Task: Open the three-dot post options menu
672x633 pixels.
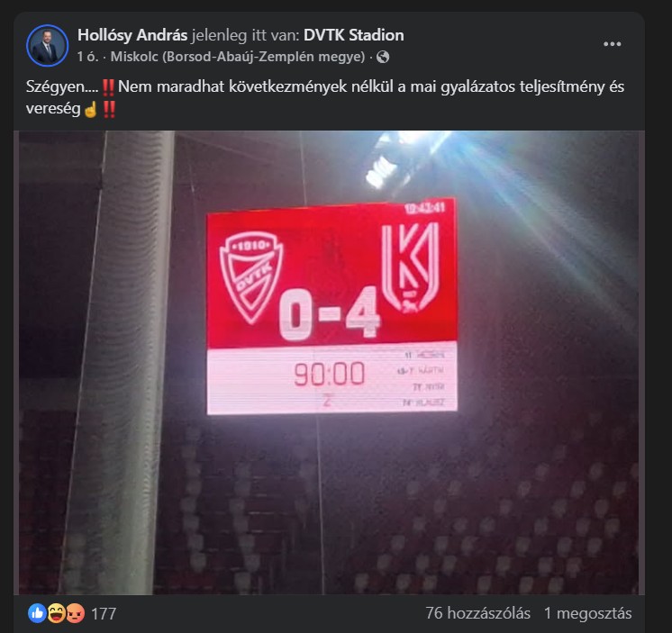Action: pyautogui.click(x=612, y=44)
